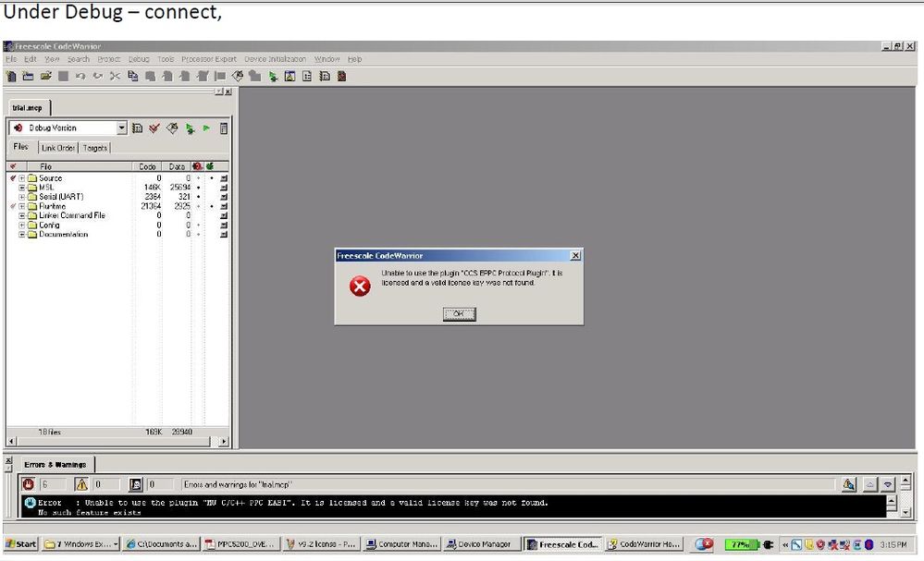The height and width of the screenshot is (561, 924).
Task: Click the Debug icon in project window toolbar
Action: click(x=190, y=128)
